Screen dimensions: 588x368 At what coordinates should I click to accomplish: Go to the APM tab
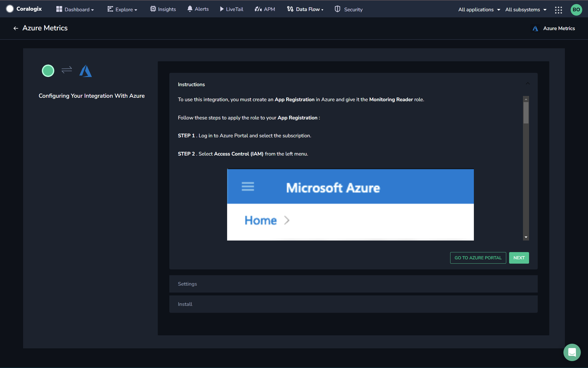265,9
